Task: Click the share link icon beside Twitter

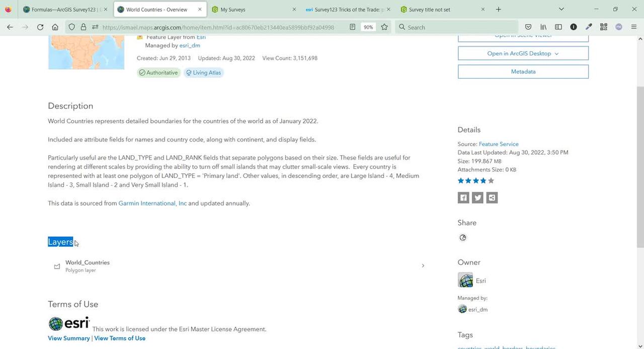Action: coord(492,198)
